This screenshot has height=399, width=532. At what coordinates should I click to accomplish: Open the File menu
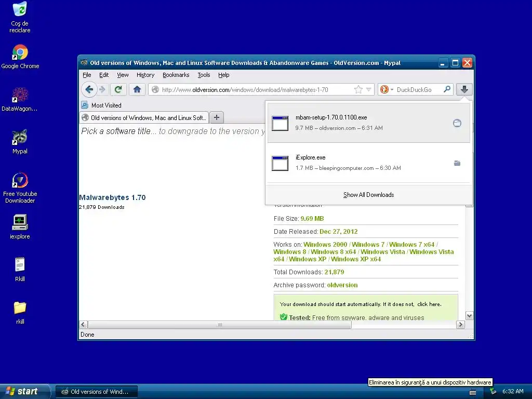pyautogui.click(x=87, y=75)
